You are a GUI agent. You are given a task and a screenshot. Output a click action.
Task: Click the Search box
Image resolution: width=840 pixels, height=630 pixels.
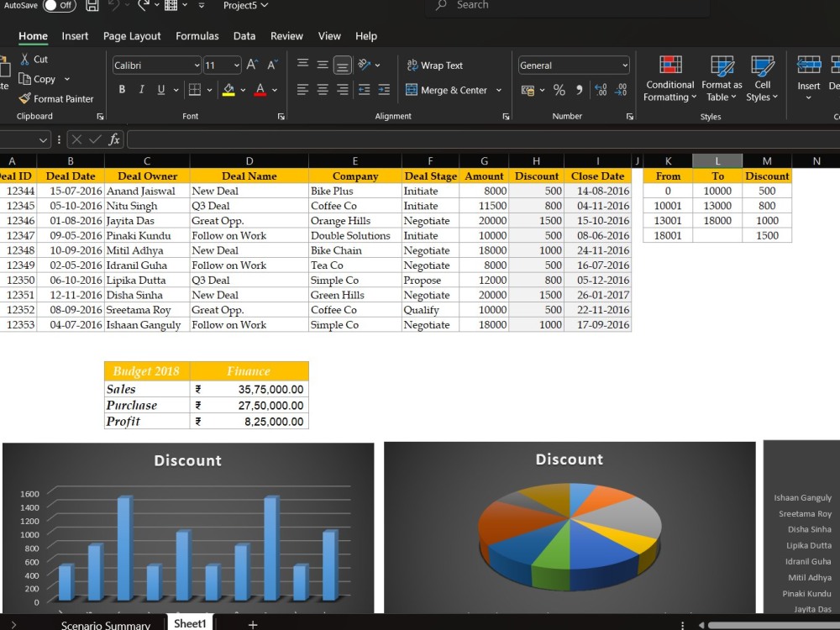568,5
